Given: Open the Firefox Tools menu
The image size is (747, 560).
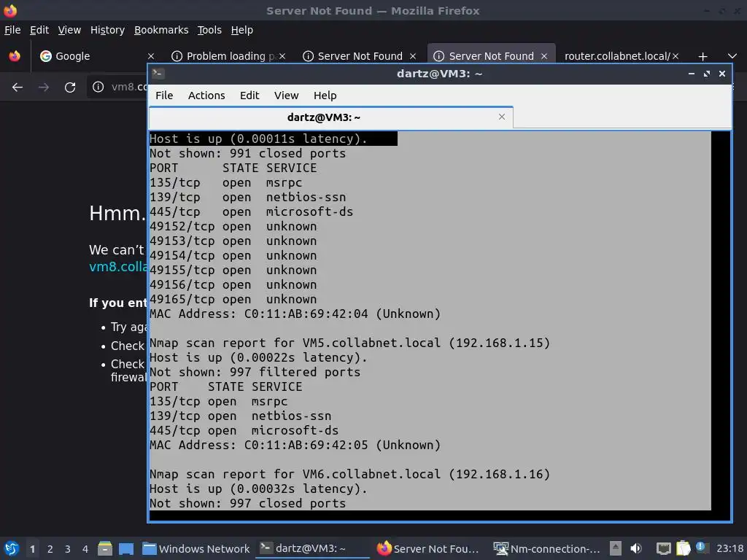Looking at the screenshot, I should pos(209,30).
